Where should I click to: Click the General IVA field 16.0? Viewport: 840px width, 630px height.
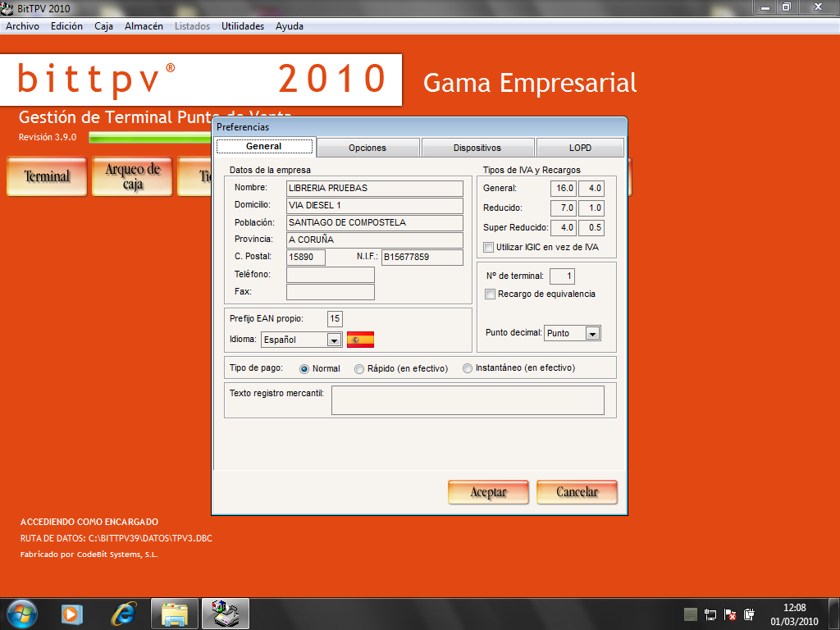coord(564,189)
